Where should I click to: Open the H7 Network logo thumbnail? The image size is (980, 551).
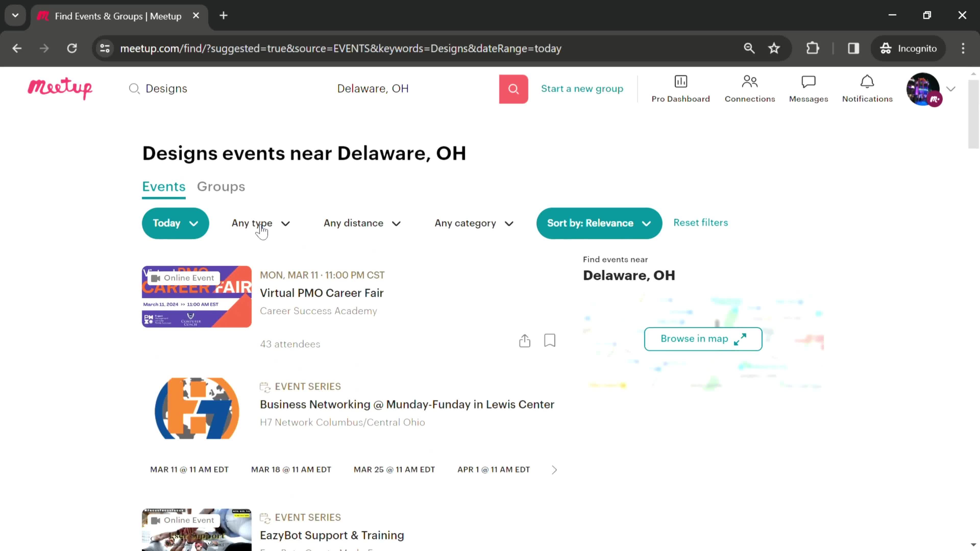(x=197, y=408)
